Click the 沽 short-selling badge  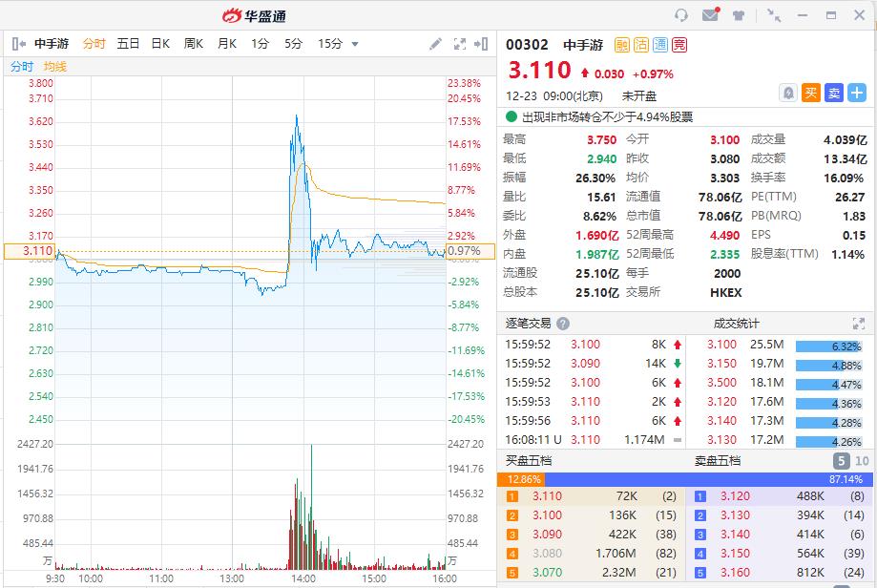(x=641, y=45)
